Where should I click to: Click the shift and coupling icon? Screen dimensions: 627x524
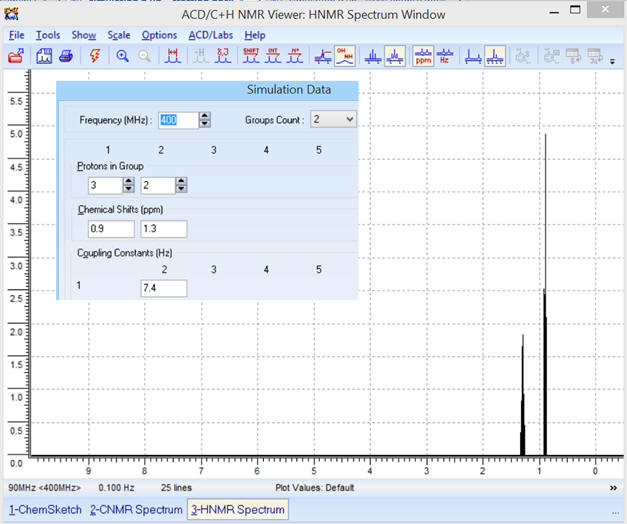click(223, 56)
